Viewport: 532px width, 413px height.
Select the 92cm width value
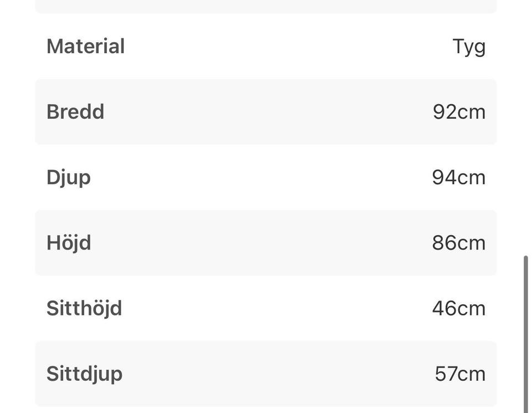coord(459,112)
